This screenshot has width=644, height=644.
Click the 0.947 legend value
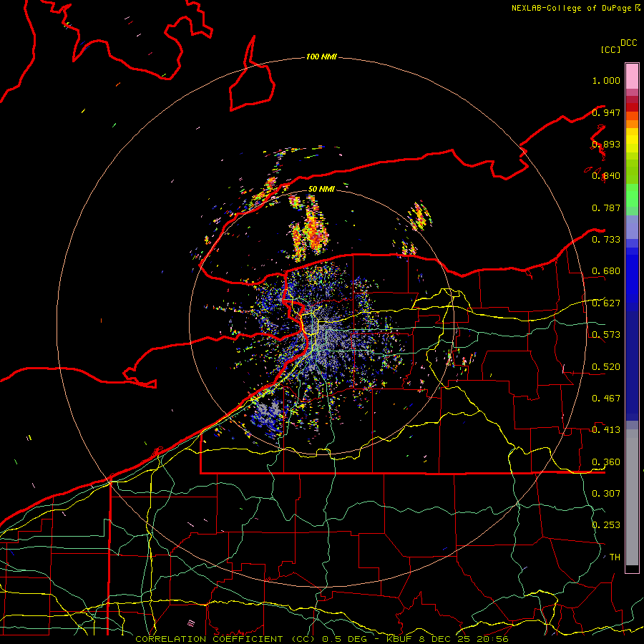(606, 112)
